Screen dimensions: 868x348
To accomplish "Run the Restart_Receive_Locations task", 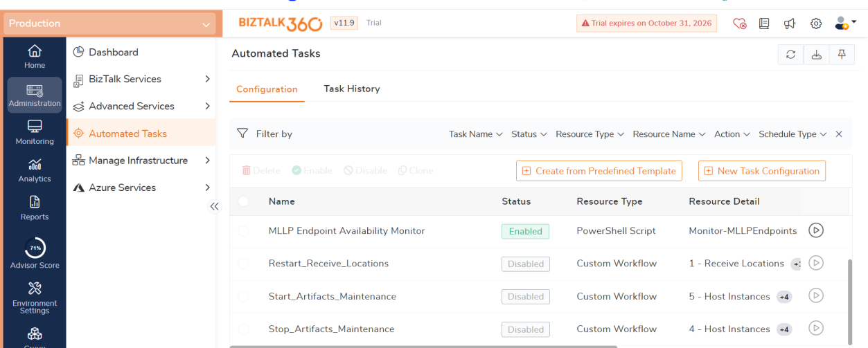I will pyautogui.click(x=816, y=263).
